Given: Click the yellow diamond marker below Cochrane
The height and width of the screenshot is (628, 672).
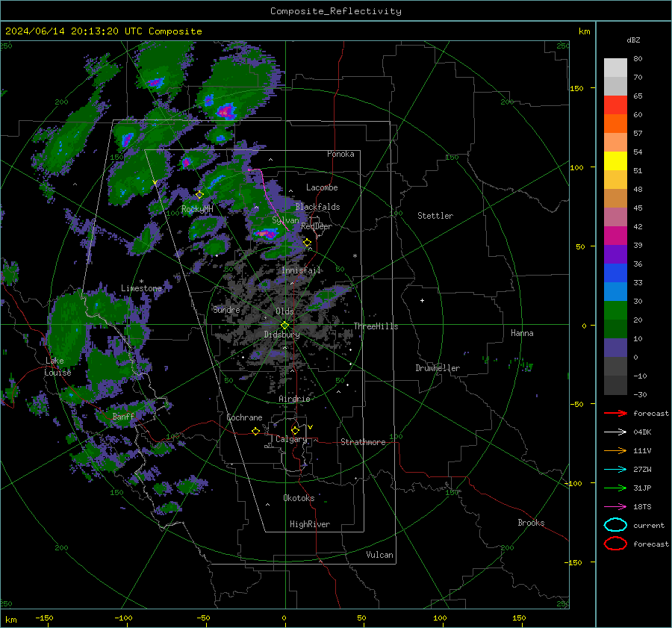Looking at the screenshot, I should [256, 431].
